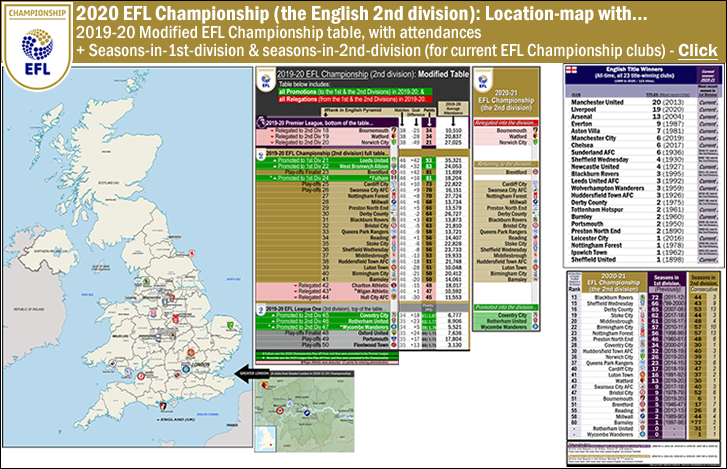Click '2019-20 EFL League One' section header
Image resolution: width=727 pixels, height=469 pixels.
click(325, 309)
